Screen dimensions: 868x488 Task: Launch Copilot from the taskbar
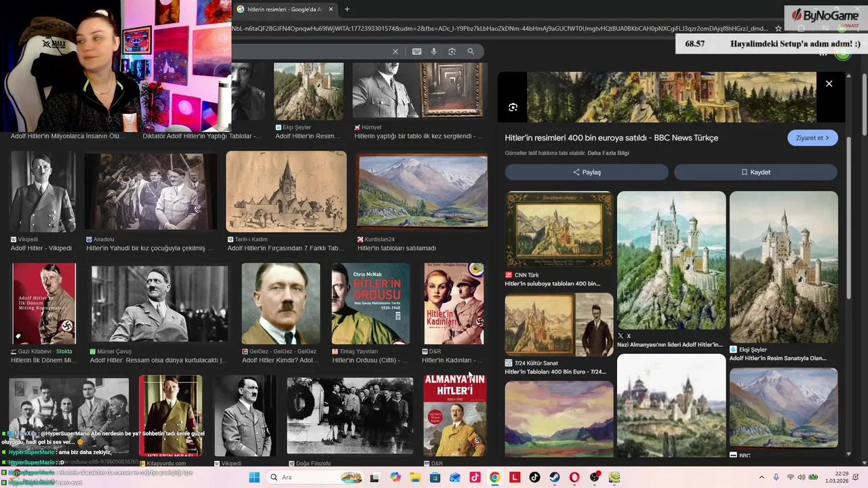pyautogui.click(x=395, y=477)
